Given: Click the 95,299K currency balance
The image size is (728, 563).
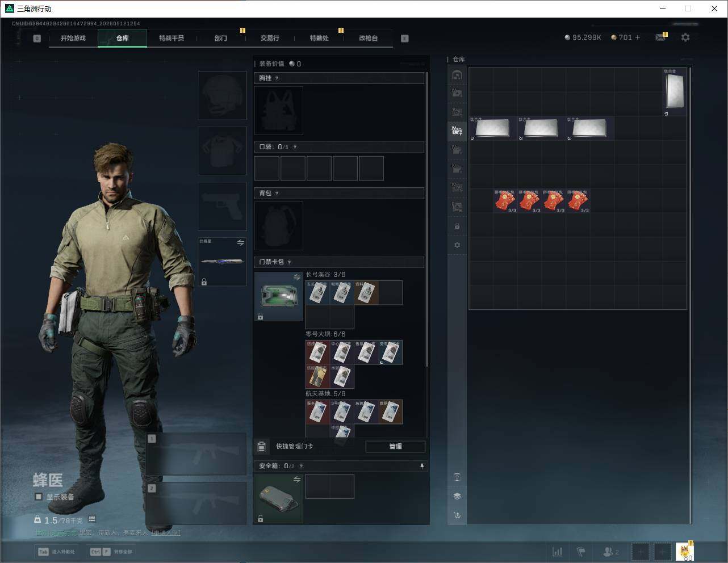Looking at the screenshot, I should tap(583, 37).
